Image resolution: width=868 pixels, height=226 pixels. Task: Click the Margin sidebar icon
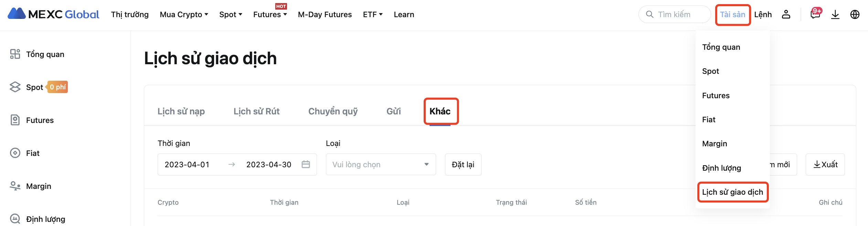point(15,186)
